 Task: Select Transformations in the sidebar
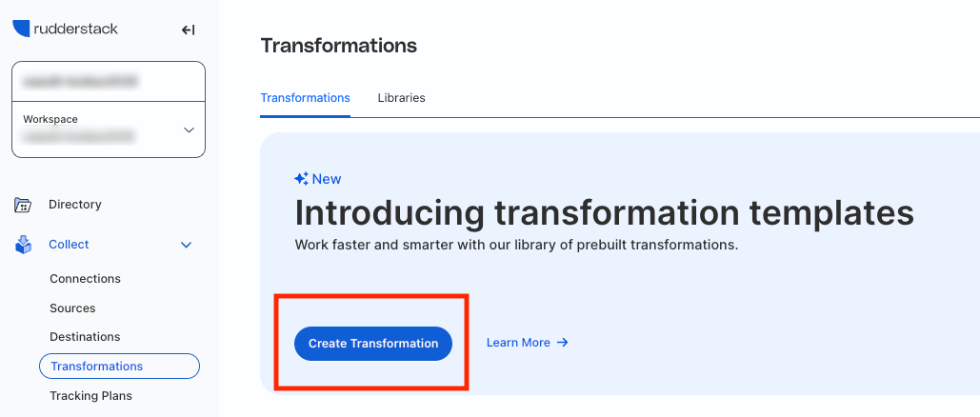pyautogui.click(x=119, y=367)
